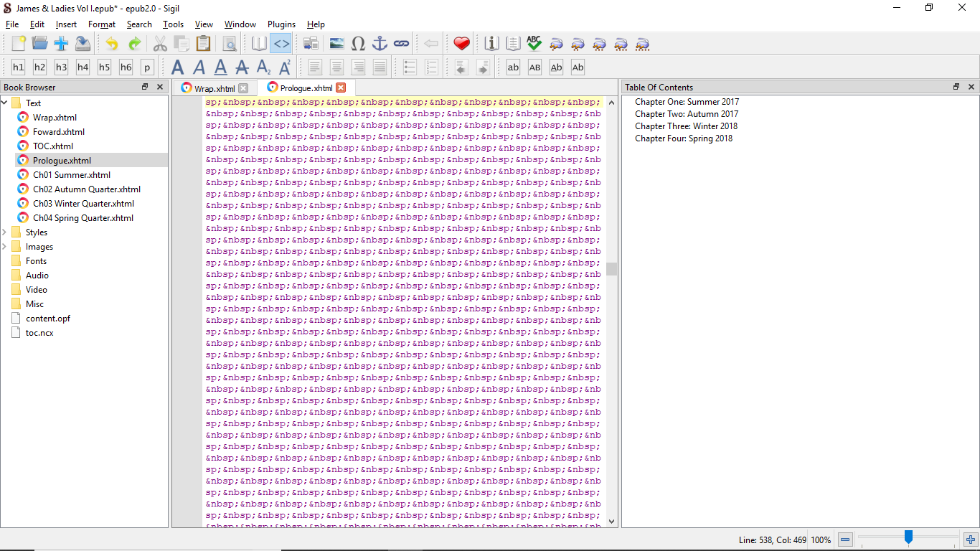980x551 pixels.
Task: Create a new EPUB file
Action: point(19,44)
